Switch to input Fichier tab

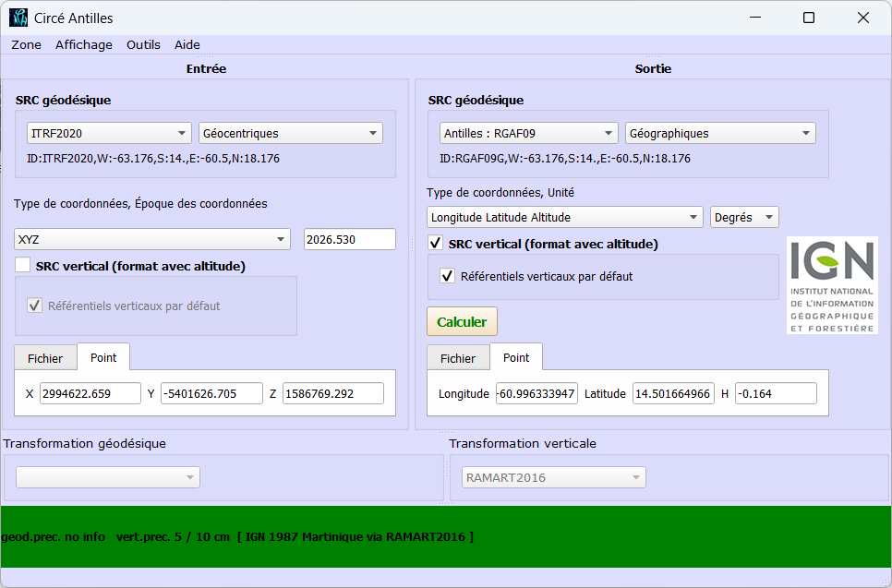45,358
